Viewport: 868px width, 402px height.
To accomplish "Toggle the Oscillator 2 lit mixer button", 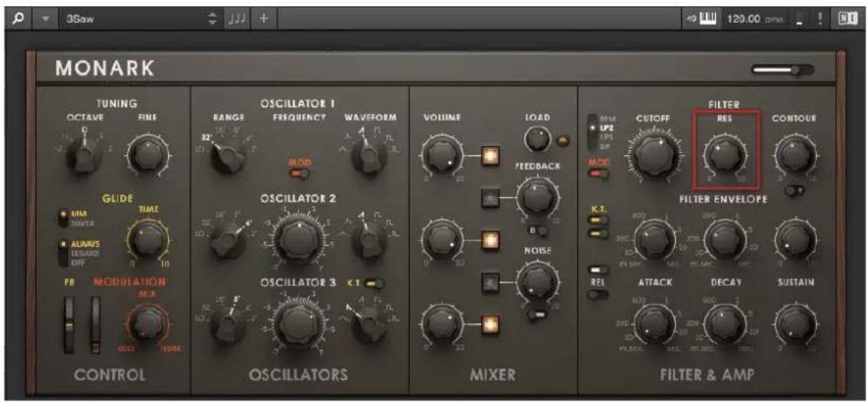I will click(x=489, y=241).
